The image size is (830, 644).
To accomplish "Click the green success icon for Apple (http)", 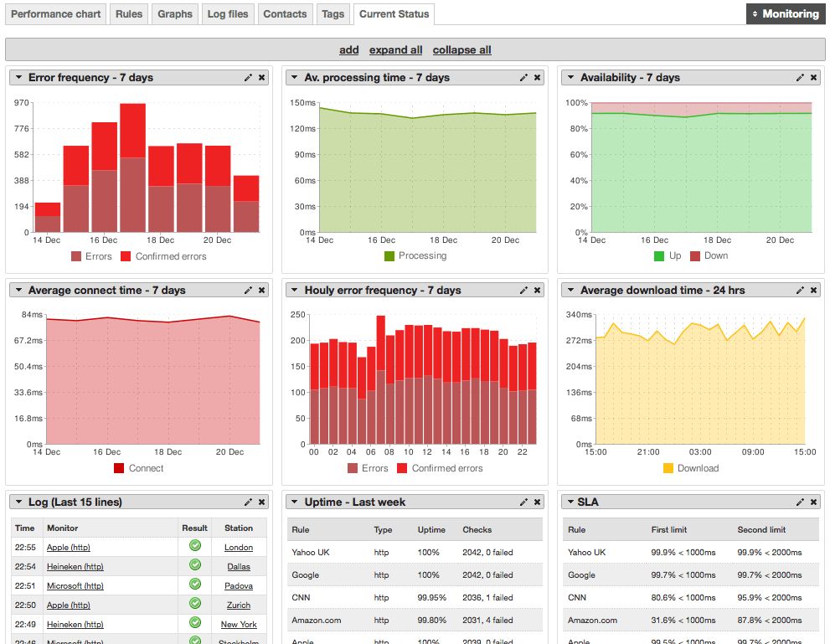I will click(194, 547).
